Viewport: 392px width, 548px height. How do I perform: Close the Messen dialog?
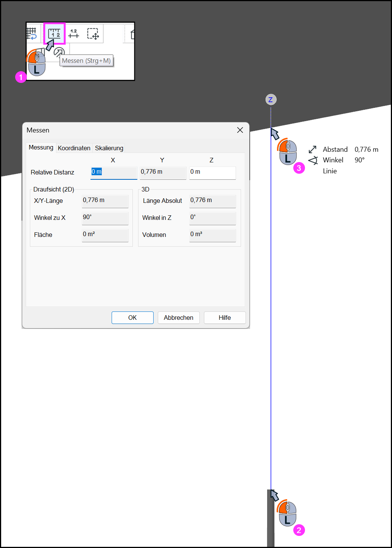point(240,130)
